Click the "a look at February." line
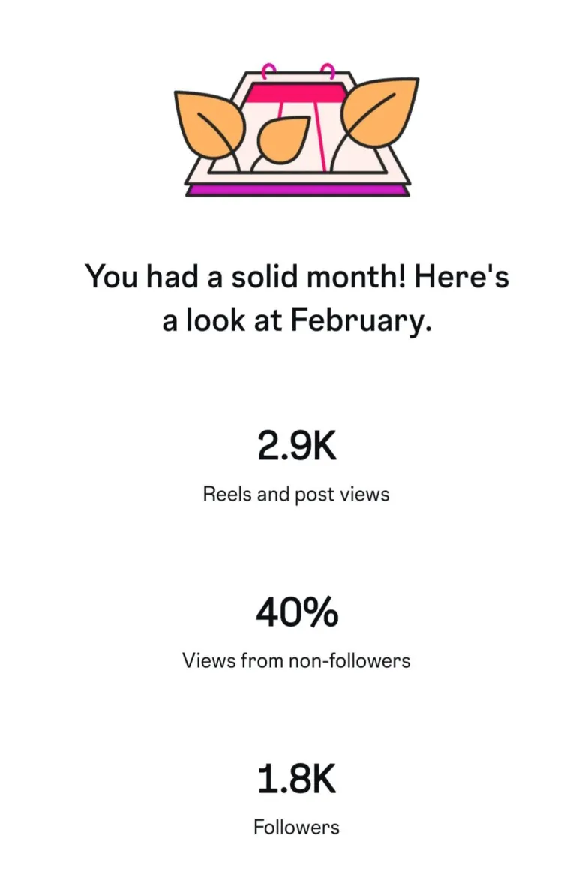Viewport: 588px width, 878px height. click(297, 320)
